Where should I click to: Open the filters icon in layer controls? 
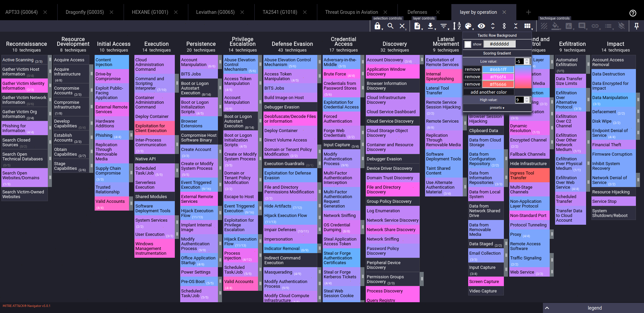[x=444, y=26]
